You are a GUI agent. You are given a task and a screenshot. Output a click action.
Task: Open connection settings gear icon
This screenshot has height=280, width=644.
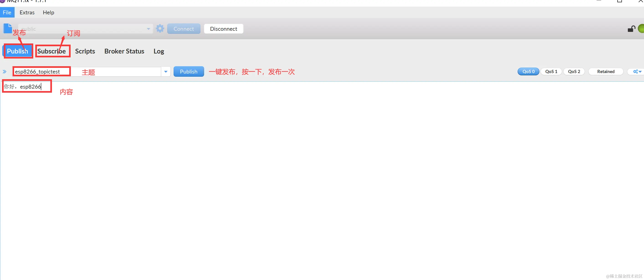click(x=160, y=28)
